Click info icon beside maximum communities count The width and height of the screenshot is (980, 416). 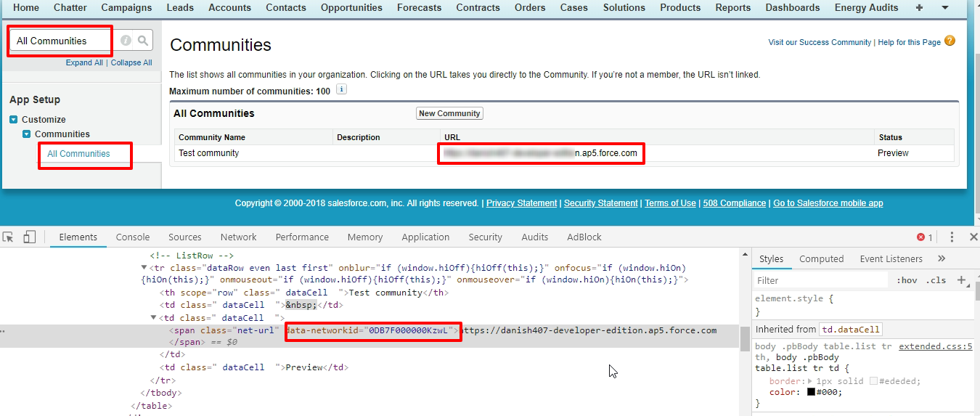(x=341, y=90)
